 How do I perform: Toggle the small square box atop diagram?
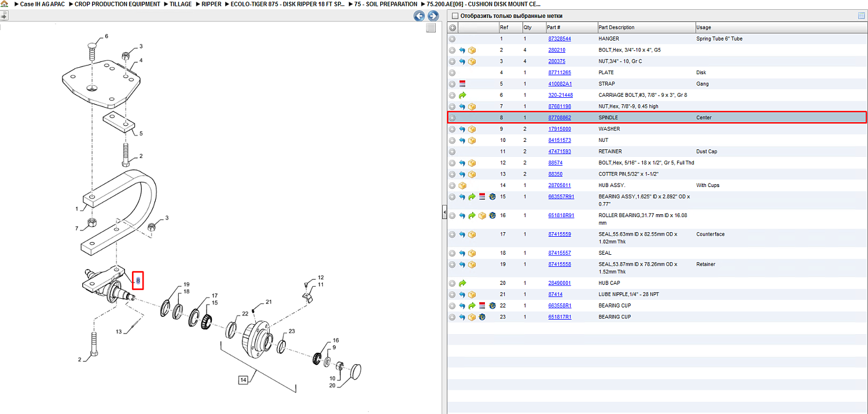point(431,28)
